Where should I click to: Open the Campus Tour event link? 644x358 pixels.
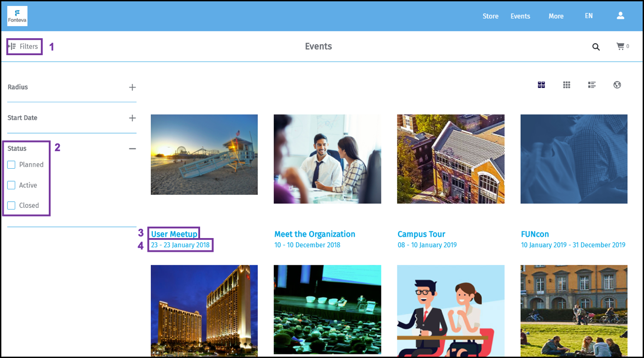[x=421, y=234]
